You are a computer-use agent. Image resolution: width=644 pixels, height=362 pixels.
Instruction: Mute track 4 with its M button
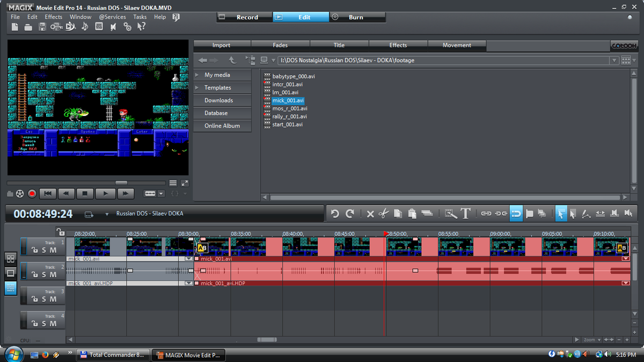coord(53,324)
